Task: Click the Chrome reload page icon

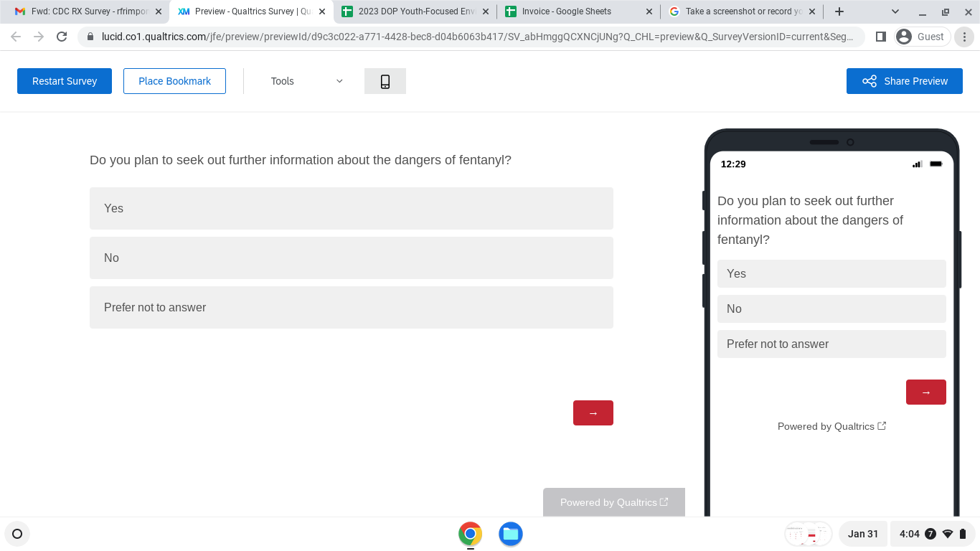Action: coord(62,37)
